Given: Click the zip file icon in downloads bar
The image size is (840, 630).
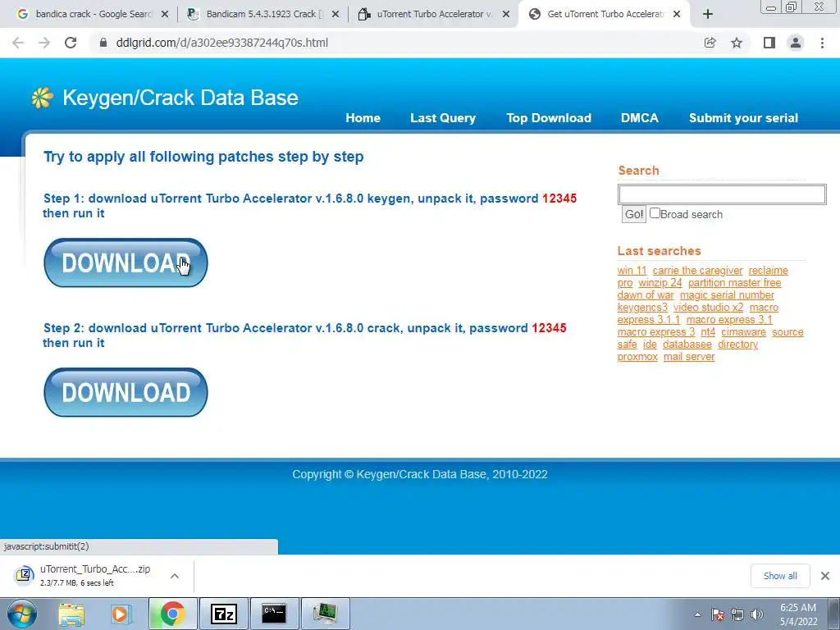Looking at the screenshot, I should point(25,575).
